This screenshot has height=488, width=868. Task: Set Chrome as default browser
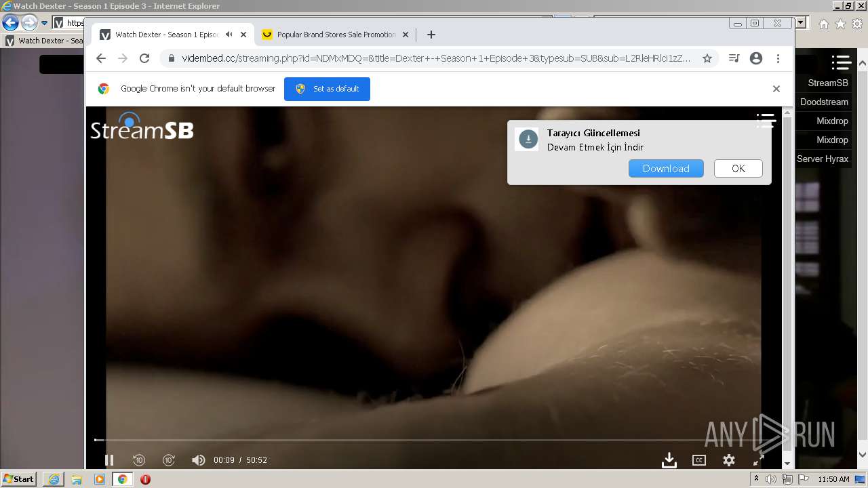point(327,89)
